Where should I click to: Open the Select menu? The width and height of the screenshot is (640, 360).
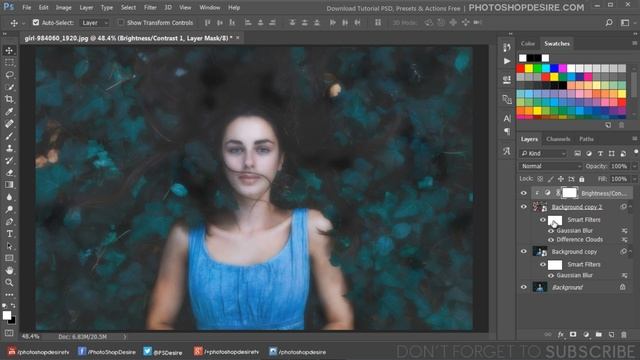(x=128, y=7)
